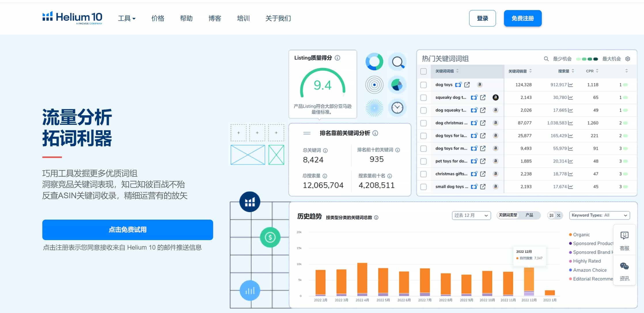Tick the checkbox for dog christmas row

tap(423, 123)
